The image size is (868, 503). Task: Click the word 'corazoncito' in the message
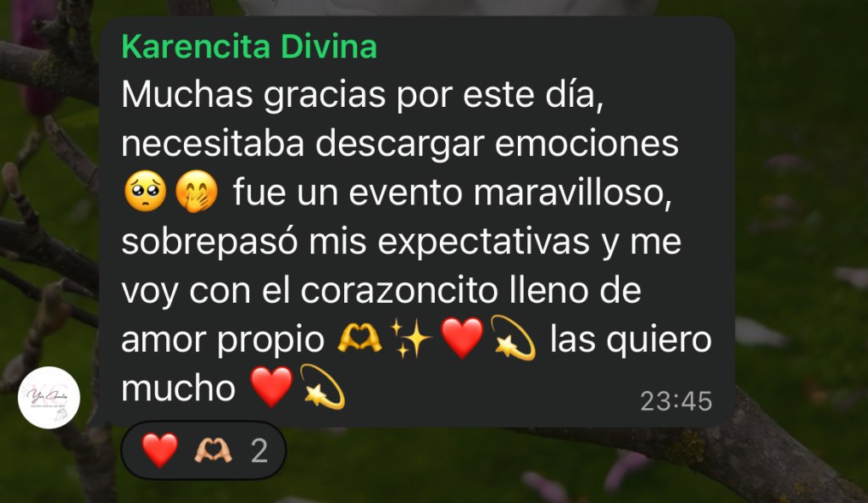398,290
